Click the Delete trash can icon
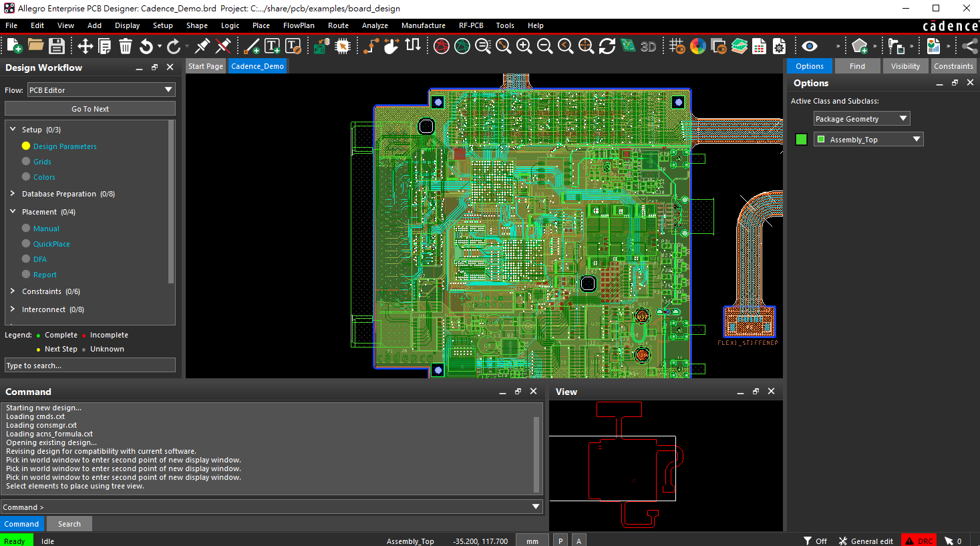The height and width of the screenshot is (546, 980). pyautogui.click(x=126, y=45)
